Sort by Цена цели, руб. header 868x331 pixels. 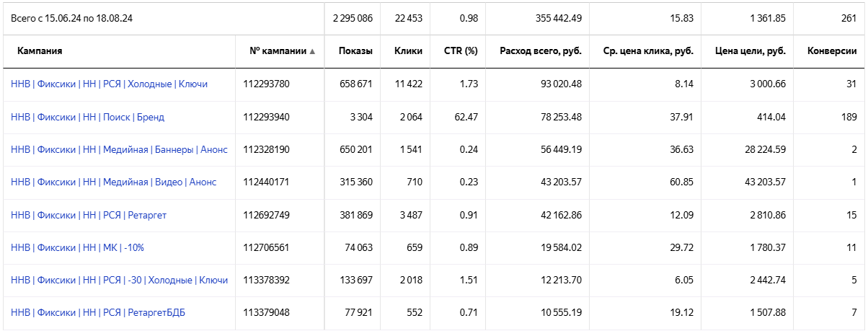[750, 52]
